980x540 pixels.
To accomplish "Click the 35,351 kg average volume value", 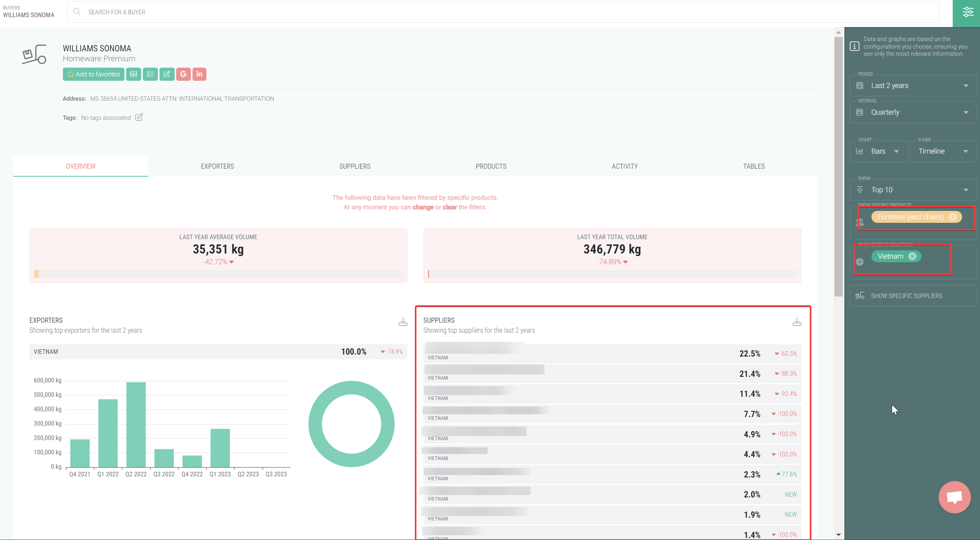I will (x=218, y=250).
